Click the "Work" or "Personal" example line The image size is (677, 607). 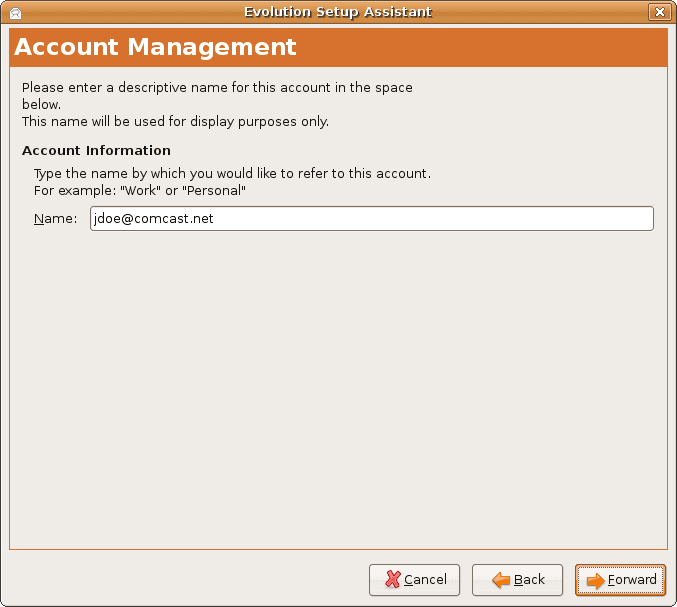pos(140,190)
